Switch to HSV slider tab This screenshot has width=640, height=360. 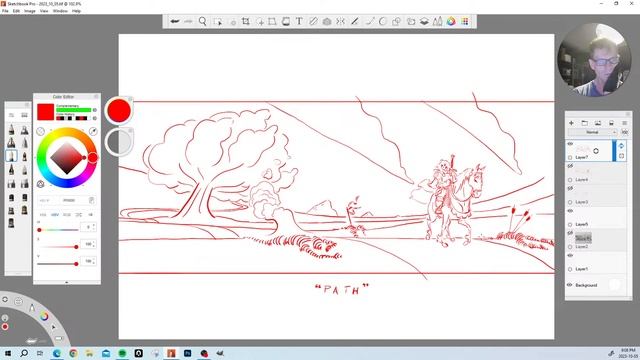[x=55, y=215]
